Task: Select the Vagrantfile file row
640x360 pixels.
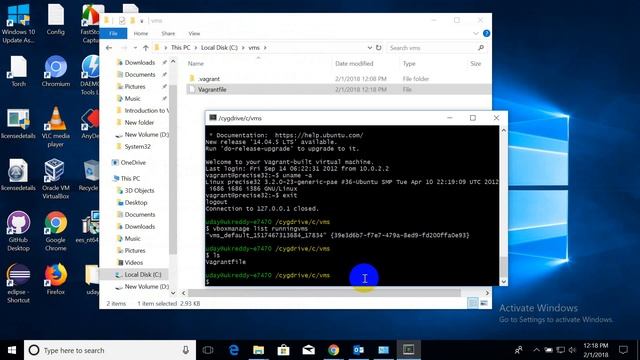Action: 338,89
